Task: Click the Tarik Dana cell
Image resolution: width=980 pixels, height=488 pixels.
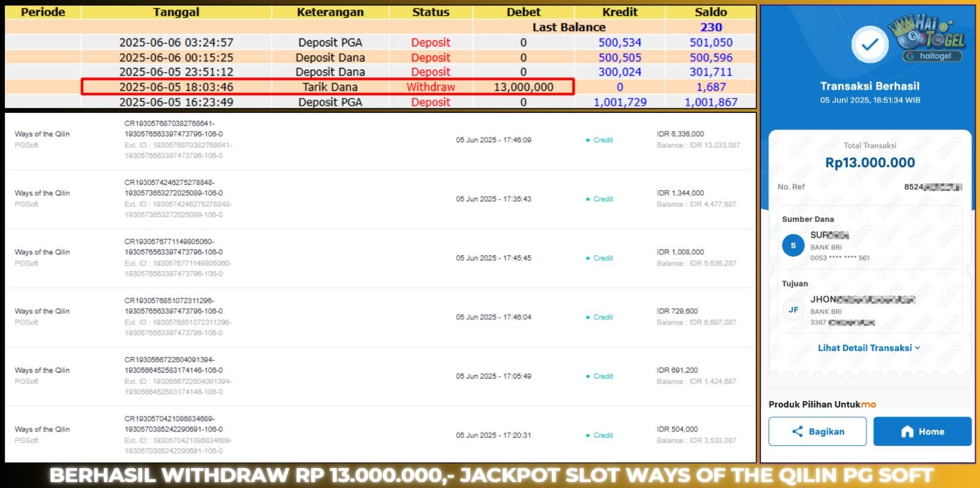Action: coord(330,87)
